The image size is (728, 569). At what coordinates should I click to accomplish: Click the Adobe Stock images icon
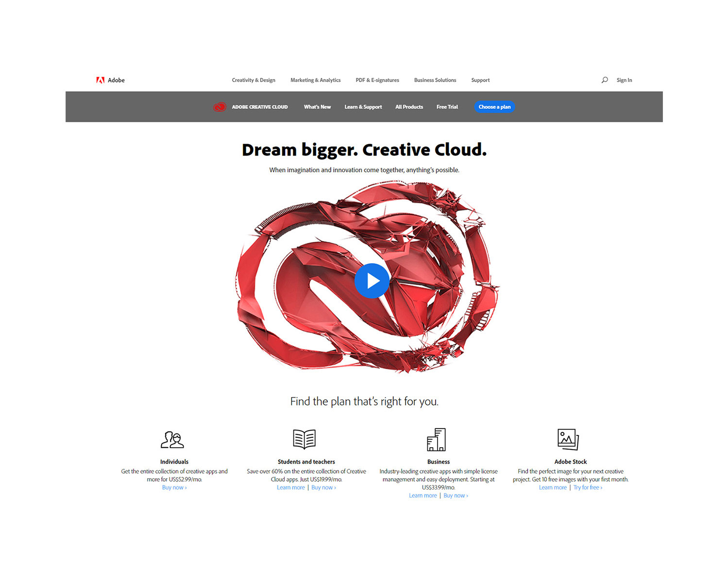pos(568,439)
